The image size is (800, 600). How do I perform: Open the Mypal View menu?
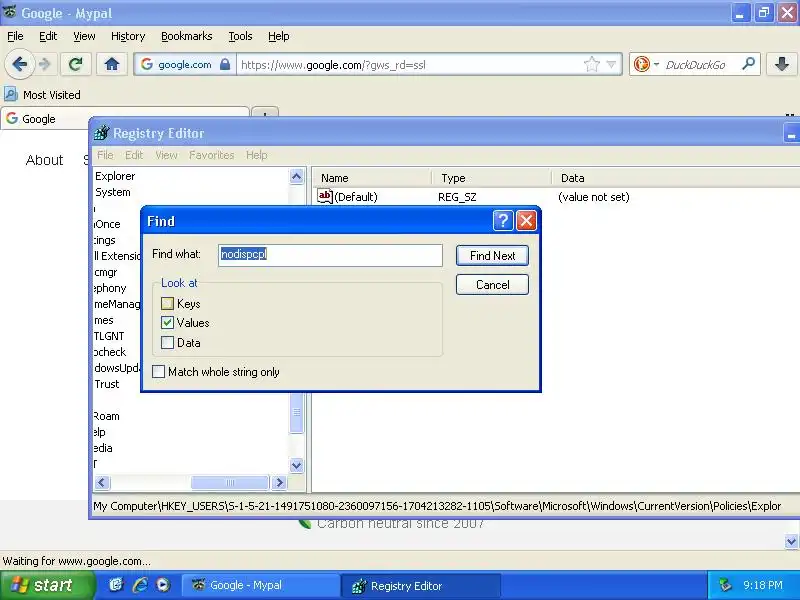(x=84, y=36)
